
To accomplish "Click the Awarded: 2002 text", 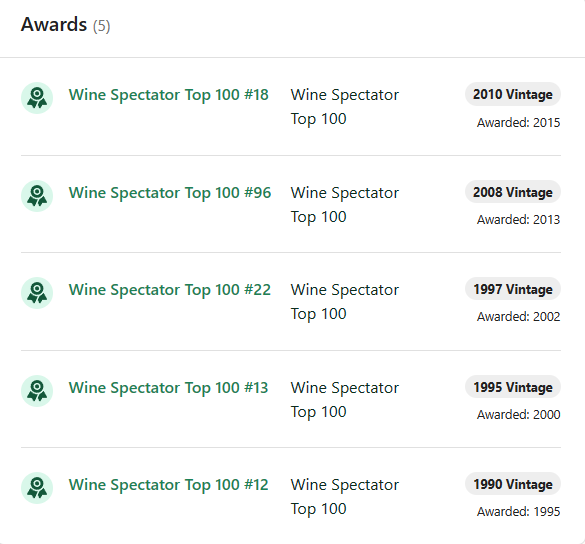I will click(519, 316).
